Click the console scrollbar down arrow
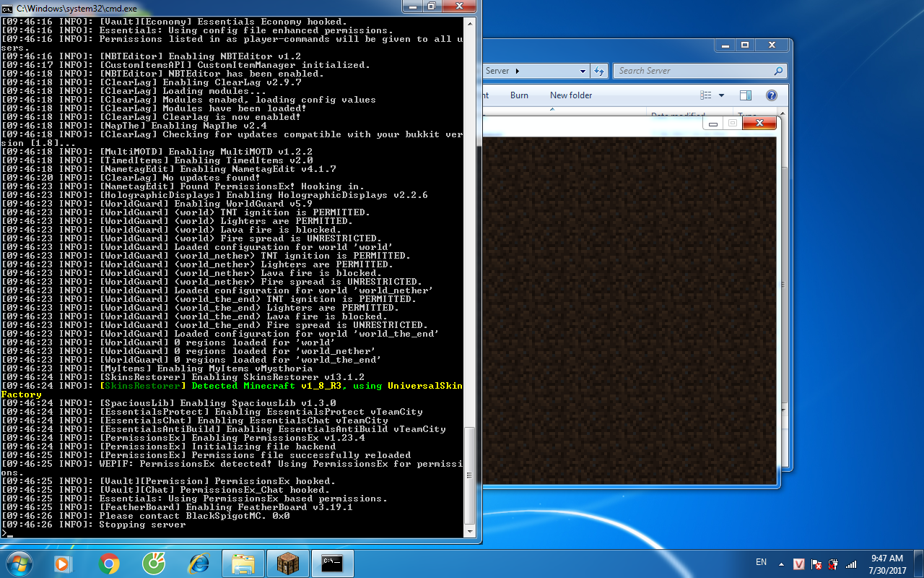The height and width of the screenshot is (578, 924). point(470,532)
